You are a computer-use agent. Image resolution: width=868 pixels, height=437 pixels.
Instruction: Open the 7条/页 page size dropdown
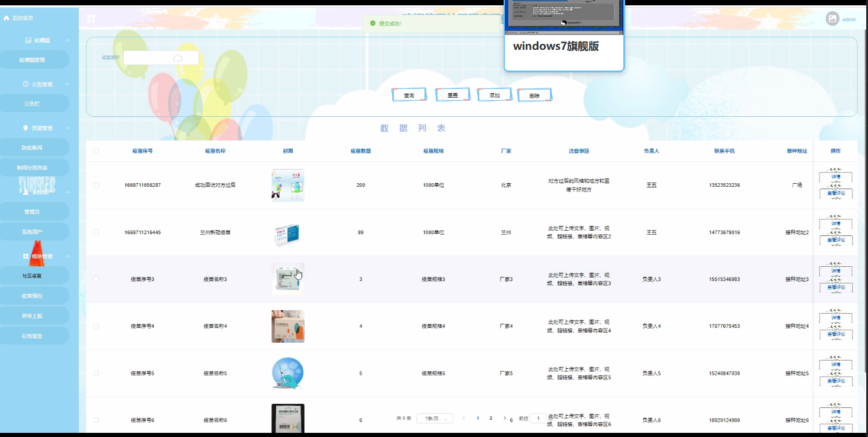[x=435, y=418]
